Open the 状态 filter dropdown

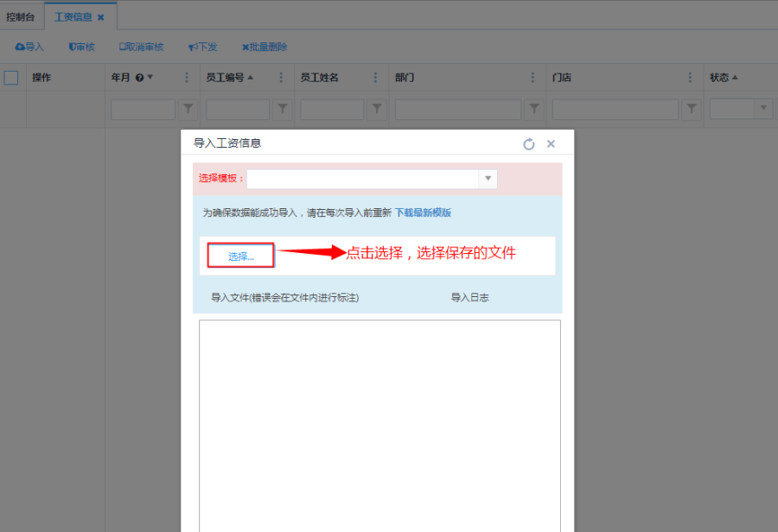pos(763,109)
